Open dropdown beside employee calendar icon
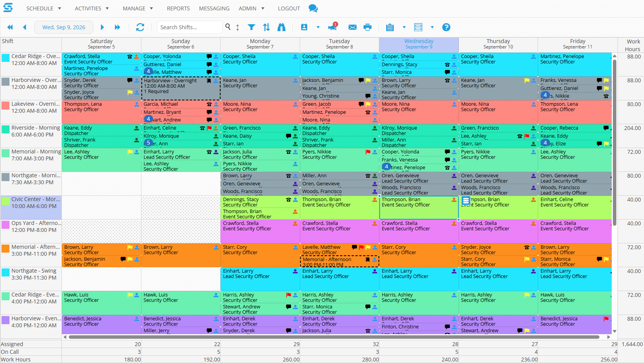This screenshot has width=644, height=363. (x=318, y=27)
